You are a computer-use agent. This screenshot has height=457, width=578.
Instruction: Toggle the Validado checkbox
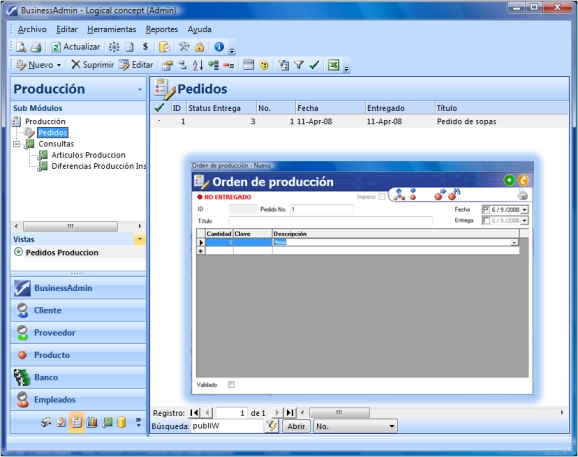[231, 385]
